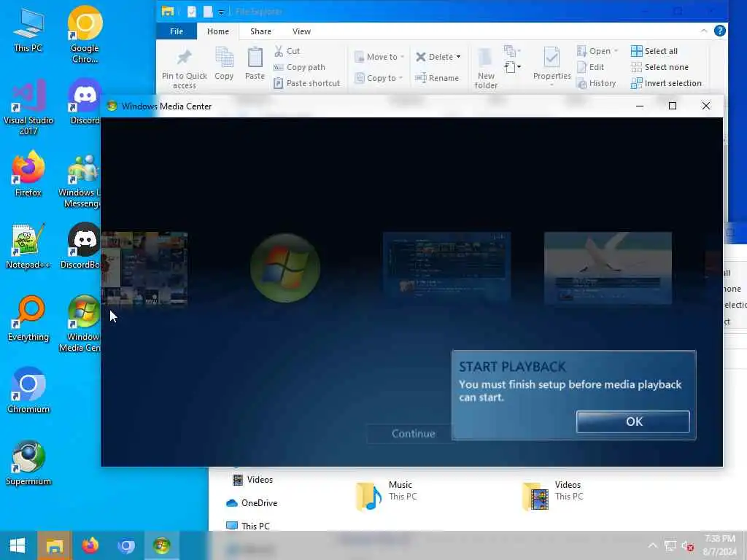Select the Chromium desktop icon
Viewport: 747px width, 560px height.
(x=28, y=391)
